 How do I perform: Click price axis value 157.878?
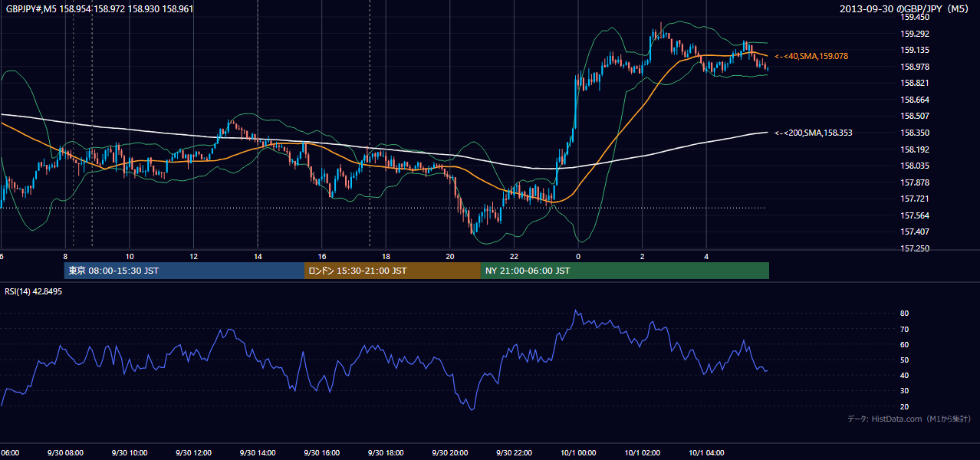pyautogui.click(x=916, y=182)
